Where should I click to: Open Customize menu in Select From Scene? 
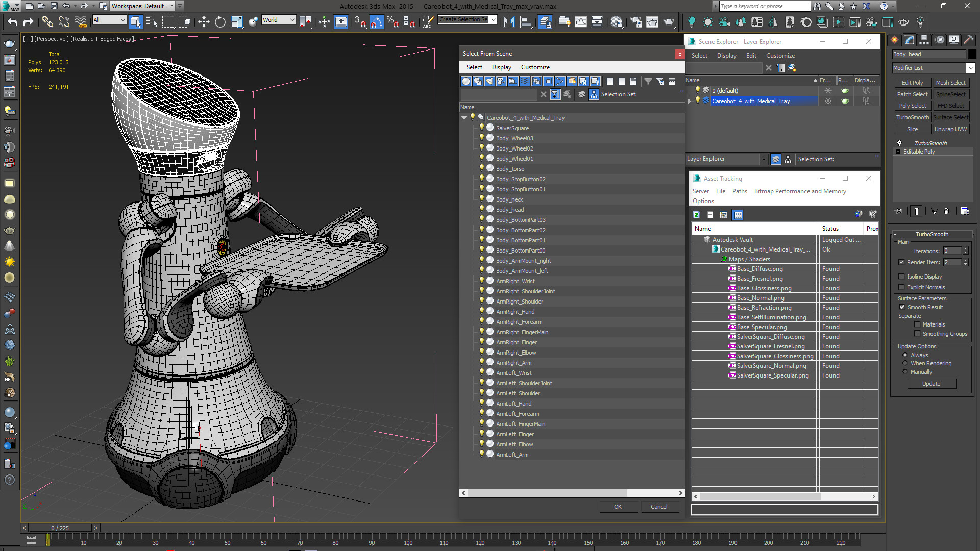tap(535, 67)
